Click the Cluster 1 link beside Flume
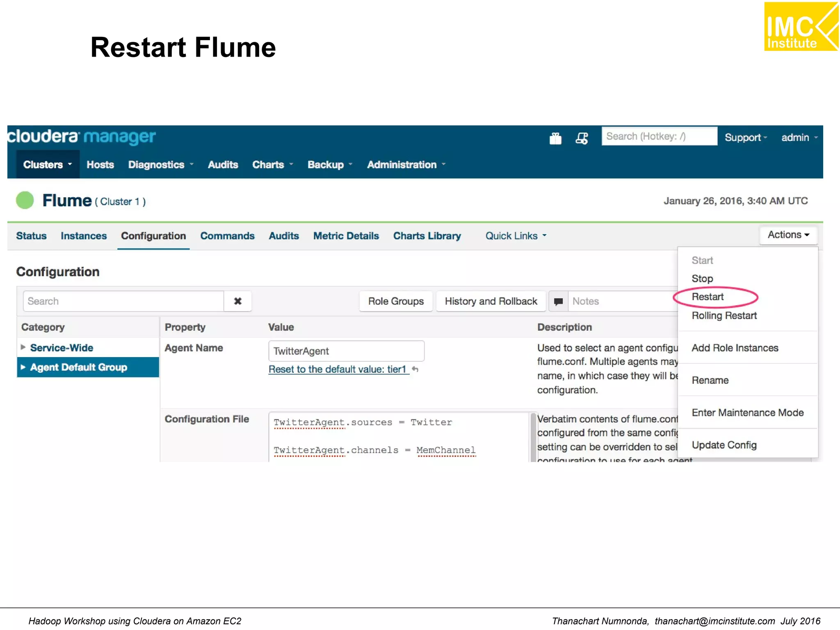The image size is (840, 630). [x=120, y=202]
